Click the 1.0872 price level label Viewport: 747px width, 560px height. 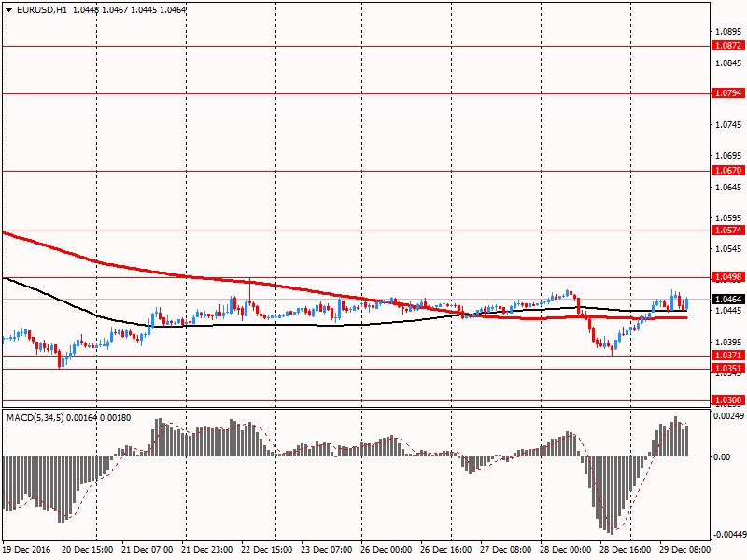point(728,46)
